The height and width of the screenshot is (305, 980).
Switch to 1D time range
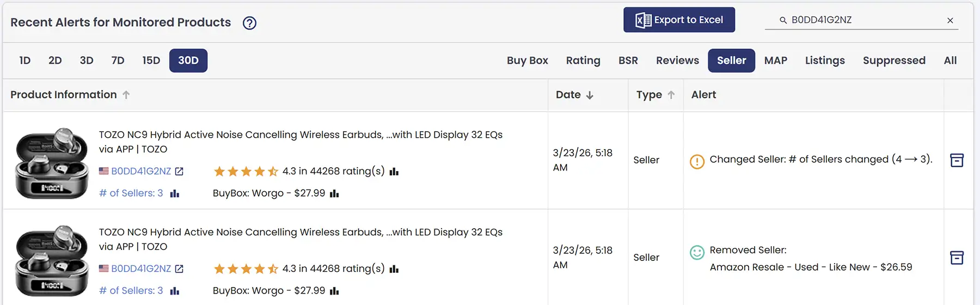[x=25, y=60]
